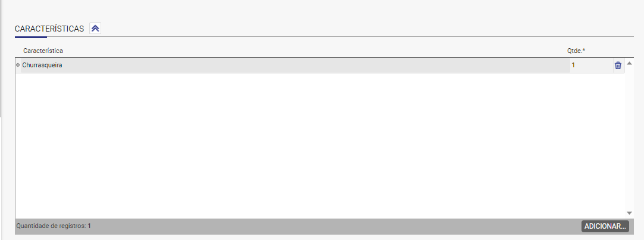Click the asterisk in the Qtde.* header
644x240 pixels.
(584, 49)
